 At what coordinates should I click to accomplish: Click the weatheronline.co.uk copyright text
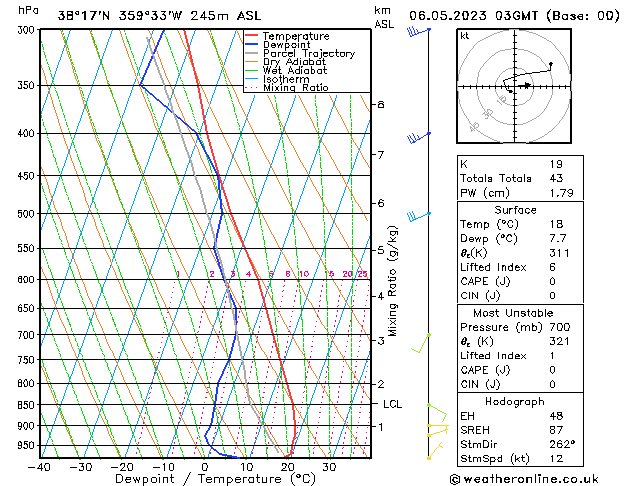(524, 479)
